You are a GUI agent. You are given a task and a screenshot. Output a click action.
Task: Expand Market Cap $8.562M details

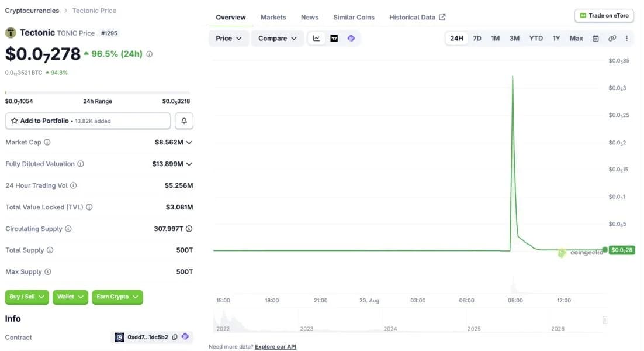click(x=189, y=142)
